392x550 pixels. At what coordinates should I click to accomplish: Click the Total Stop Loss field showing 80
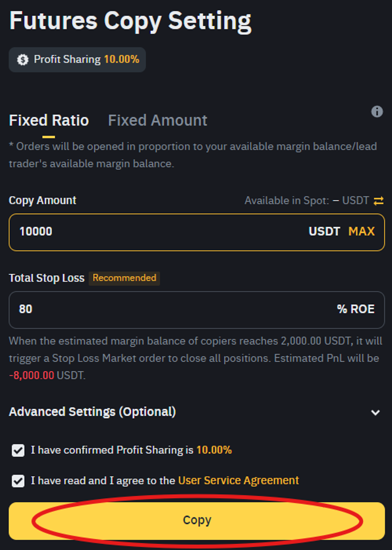coord(197,310)
